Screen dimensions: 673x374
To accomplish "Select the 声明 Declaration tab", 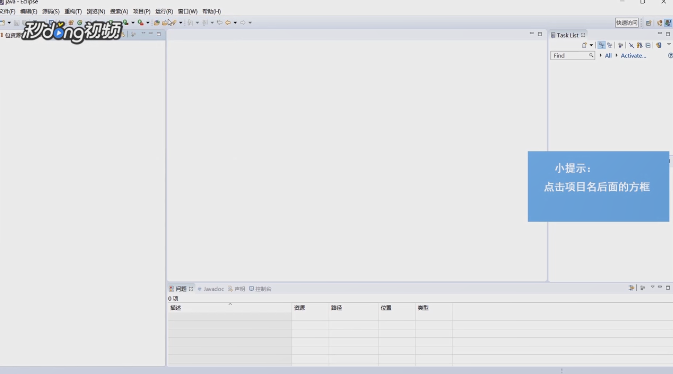I will coord(236,289).
